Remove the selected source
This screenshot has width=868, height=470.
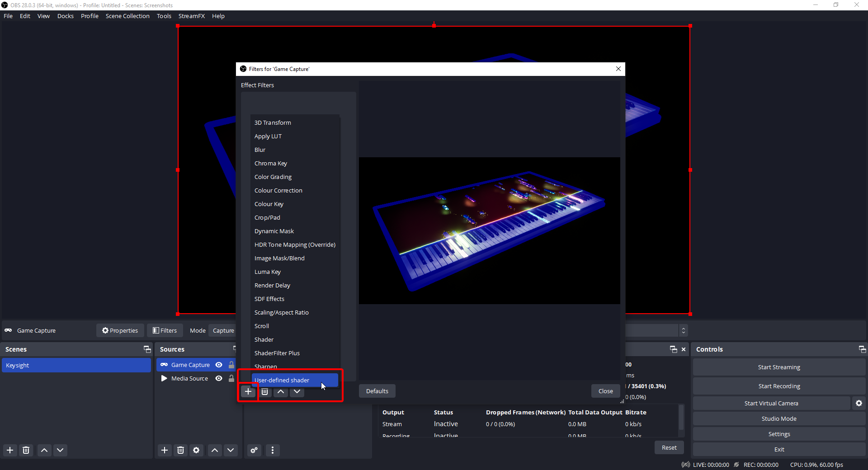tap(181, 450)
